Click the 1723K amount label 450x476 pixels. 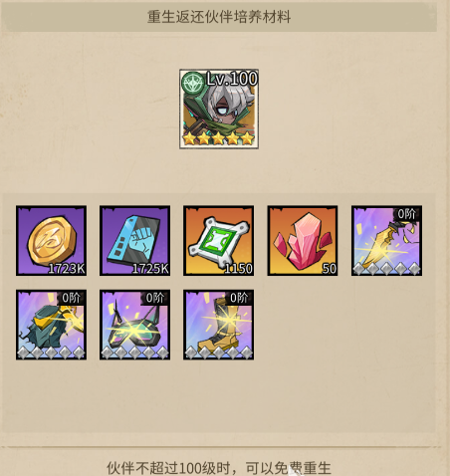click(67, 268)
